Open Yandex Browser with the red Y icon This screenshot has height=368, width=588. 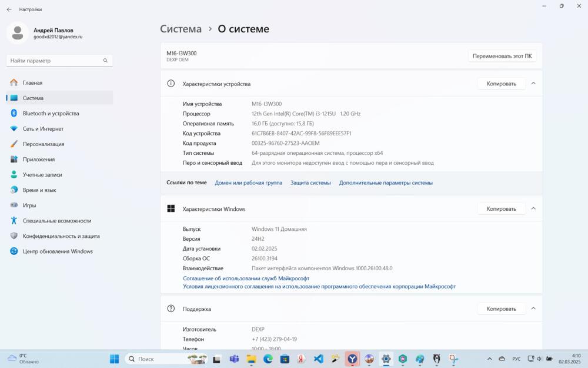coord(352,359)
